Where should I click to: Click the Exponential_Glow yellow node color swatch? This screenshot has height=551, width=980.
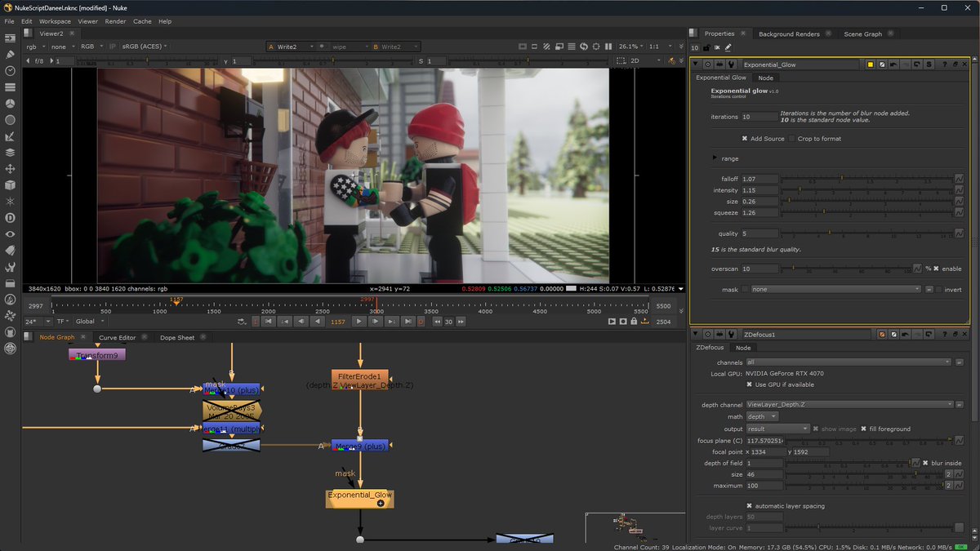point(871,64)
